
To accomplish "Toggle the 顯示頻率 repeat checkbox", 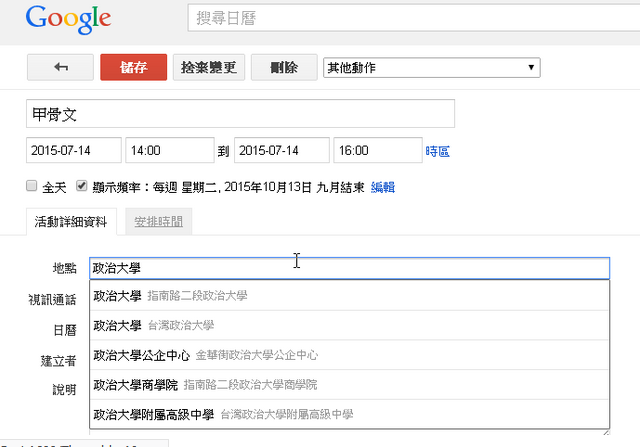I will 82,186.
